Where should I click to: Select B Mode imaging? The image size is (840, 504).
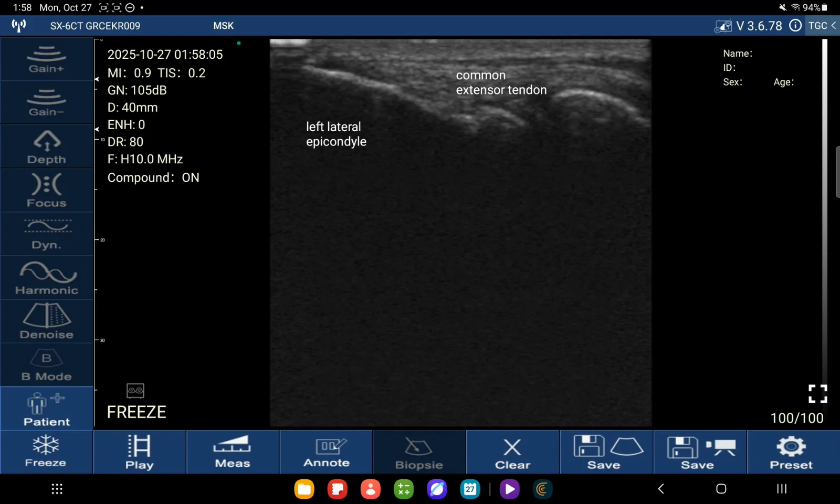click(47, 365)
